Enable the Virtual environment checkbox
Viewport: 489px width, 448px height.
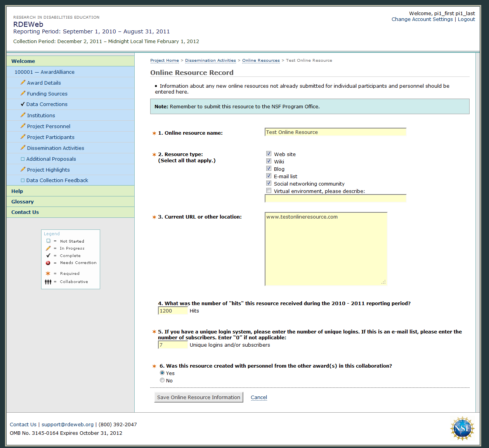[x=269, y=191]
